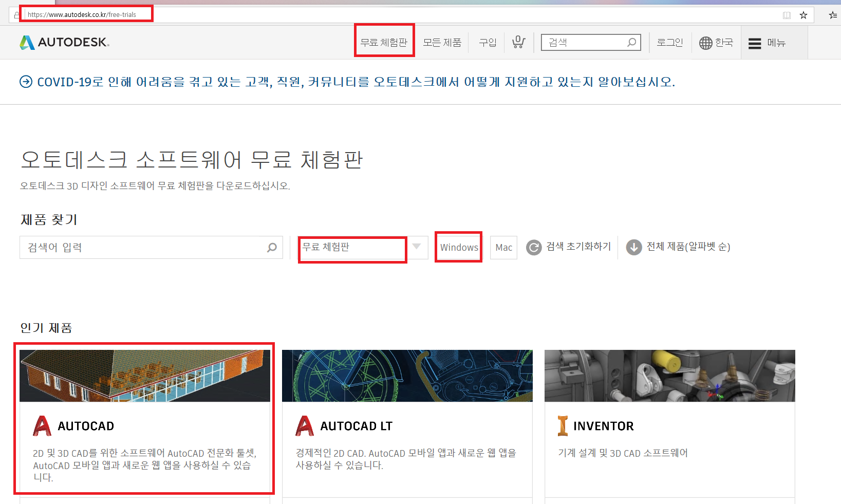Click the lock icon beside the URL
Image resolution: width=841 pixels, height=504 pixels.
(x=17, y=14)
